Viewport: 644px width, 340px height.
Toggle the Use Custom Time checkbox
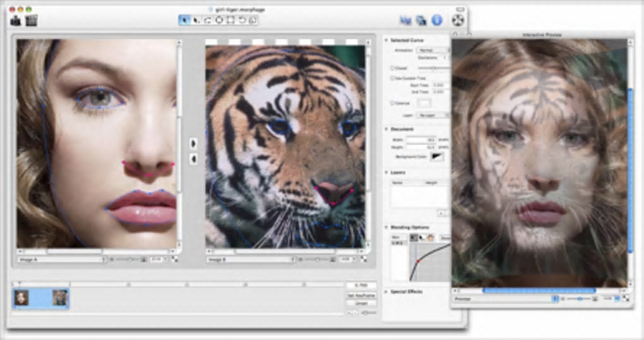(392, 78)
